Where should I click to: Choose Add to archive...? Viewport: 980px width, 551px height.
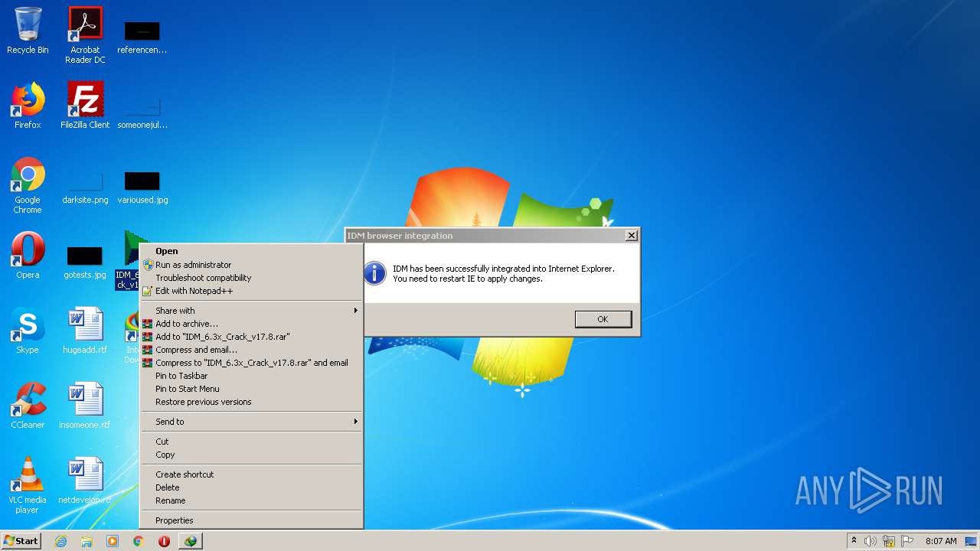(251, 324)
